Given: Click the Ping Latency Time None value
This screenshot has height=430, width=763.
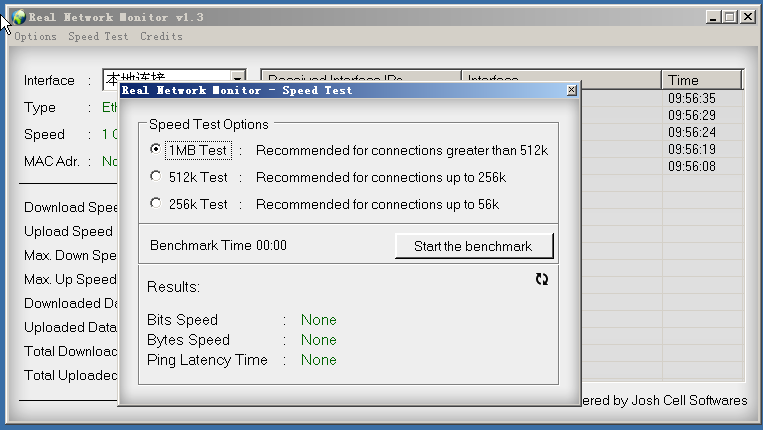Looking at the screenshot, I should (319, 360).
